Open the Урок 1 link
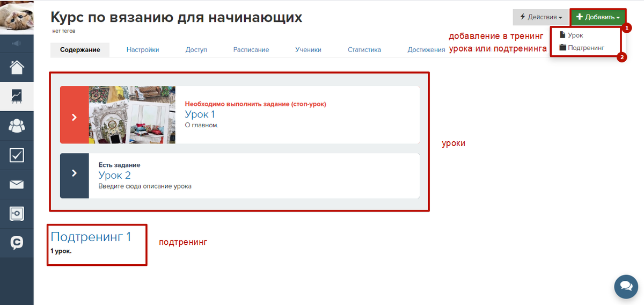 [x=200, y=114]
